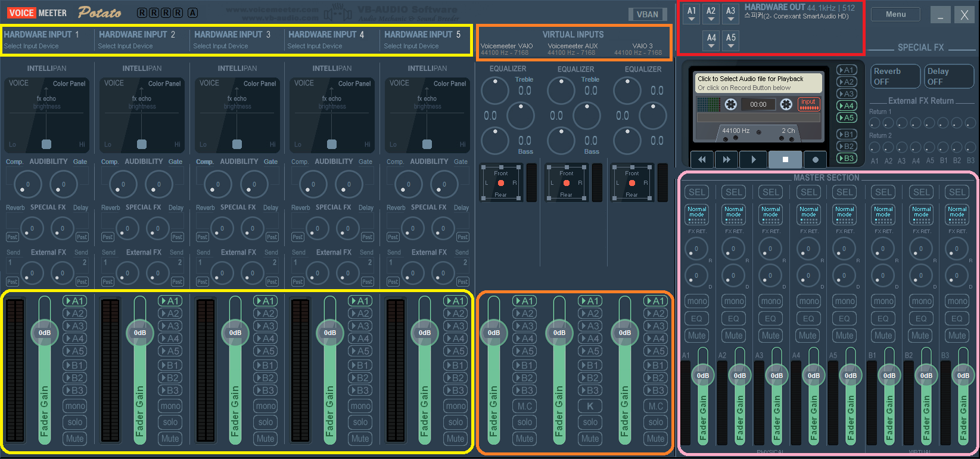Mute the Voicemeeter AUX virtual input
The width and height of the screenshot is (980, 459).
pyautogui.click(x=590, y=439)
